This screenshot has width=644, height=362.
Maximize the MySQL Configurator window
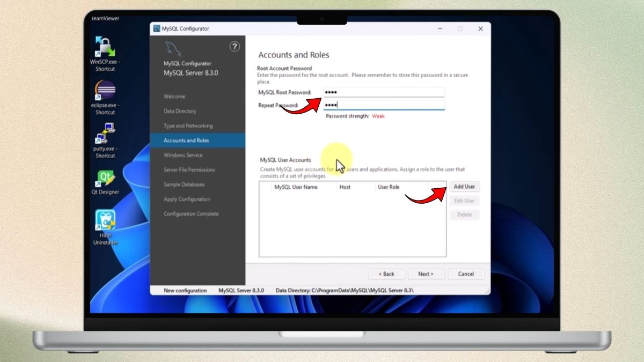tap(460, 29)
